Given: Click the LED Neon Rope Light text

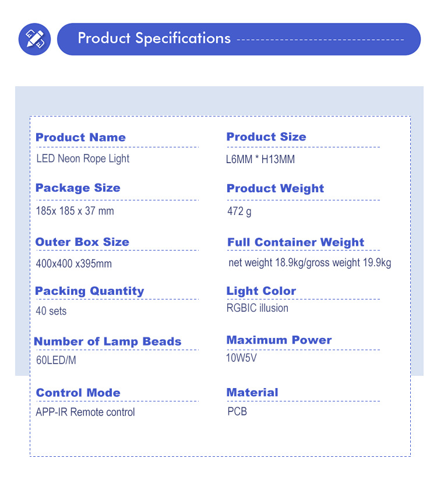Looking at the screenshot, I should point(83,158).
